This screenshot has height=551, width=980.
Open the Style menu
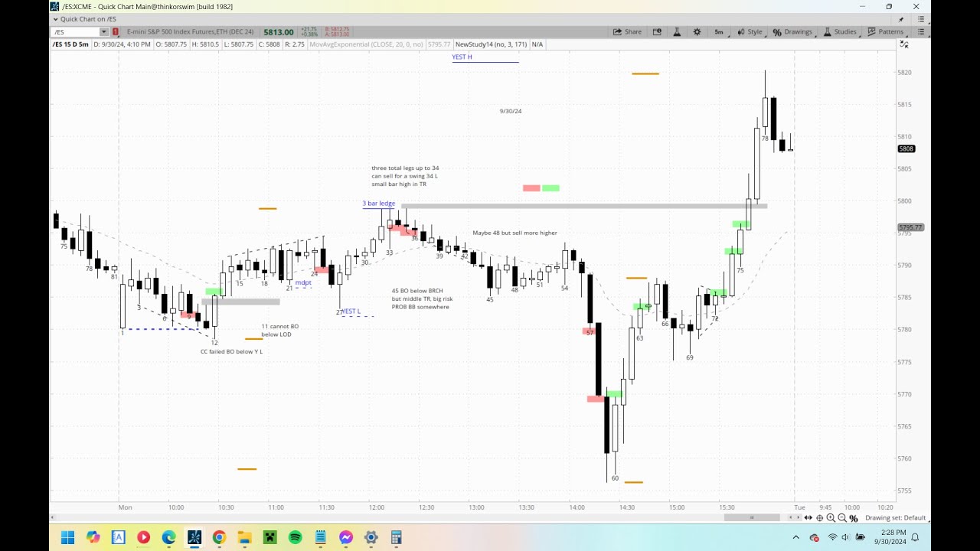[x=750, y=32]
